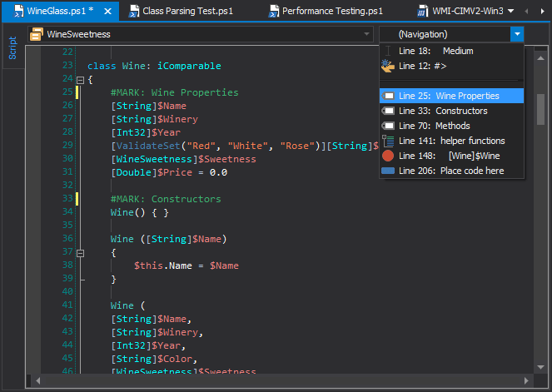The width and height of the screenshot is (552, 392).
Task: Click the WineSweetness enum icon
Action: (37, 34)
